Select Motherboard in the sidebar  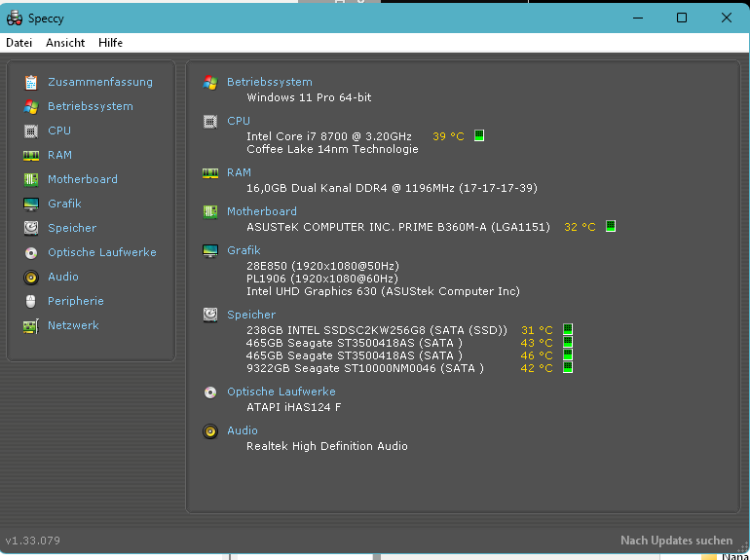point(83,179)
